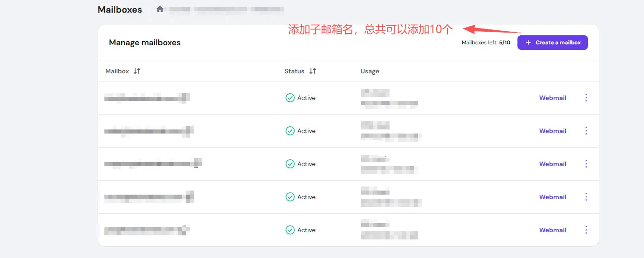644x258 pixels.
Task: Open Webmail for the fifth mailbox
Action: pyautogui.click(x=552, y=230)
